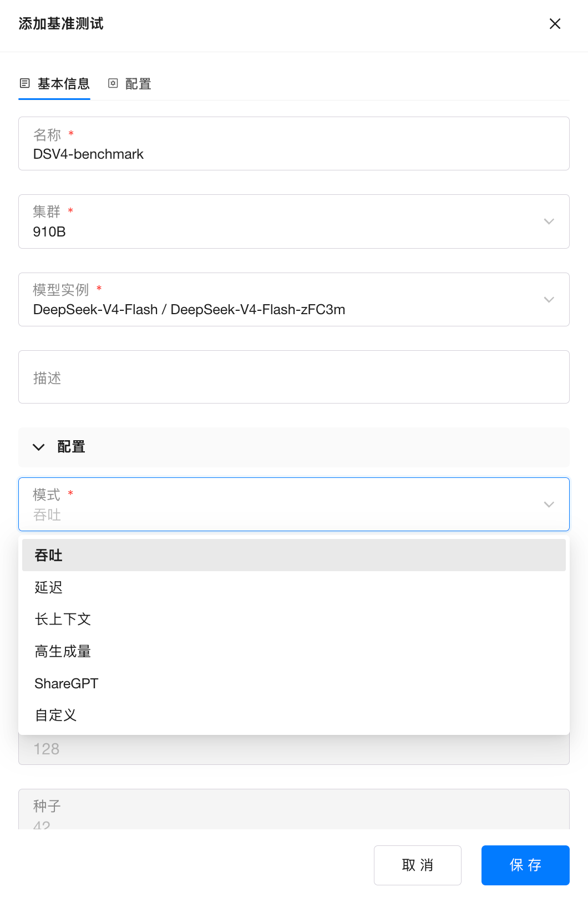Toggle the 模式 dropdown chevron
The height and width of the screenshot is (907, 588).
[x=549, y=505]
